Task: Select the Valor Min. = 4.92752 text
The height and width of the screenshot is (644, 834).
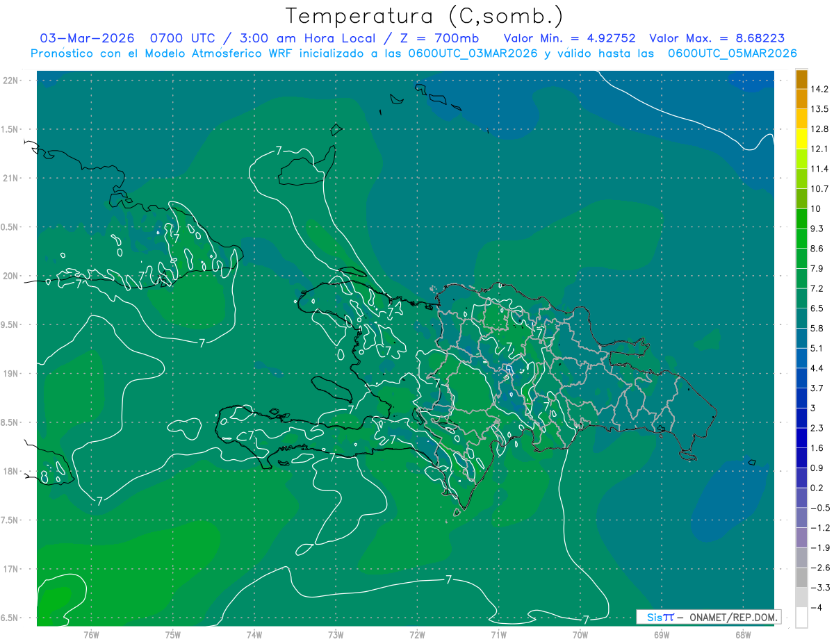Action: [x=569, y=38]
